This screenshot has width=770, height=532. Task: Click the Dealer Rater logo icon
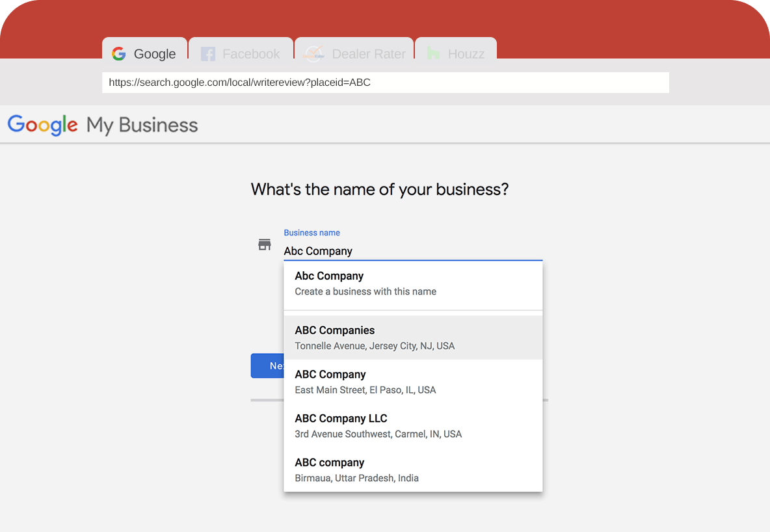(x=314, y=53)
